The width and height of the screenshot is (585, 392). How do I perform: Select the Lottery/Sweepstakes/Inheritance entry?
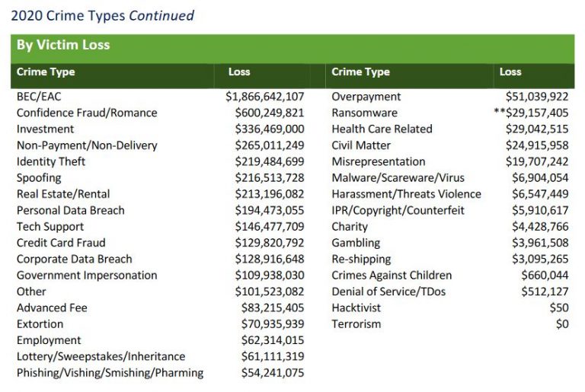[x=101, y=356]
